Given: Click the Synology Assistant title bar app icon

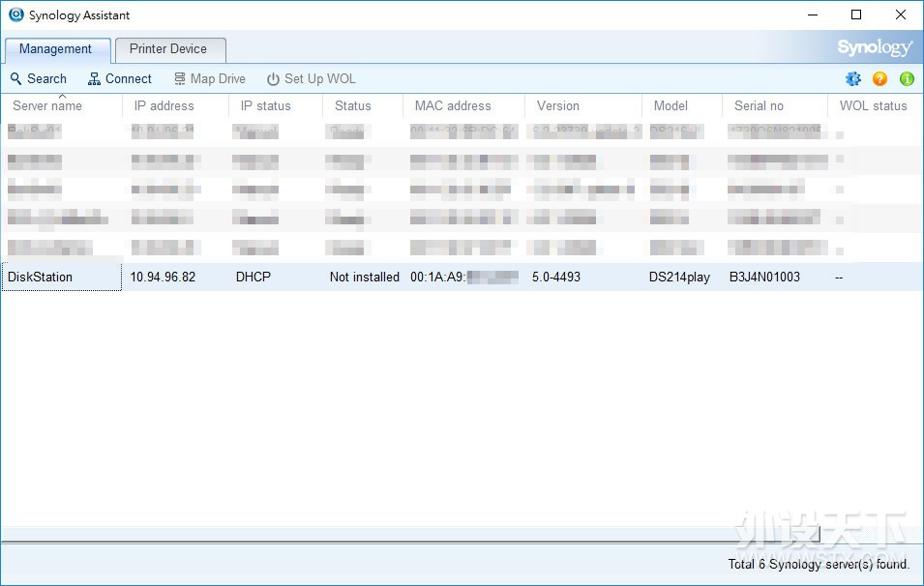Looking at the screenshot, I should point(15,15).
